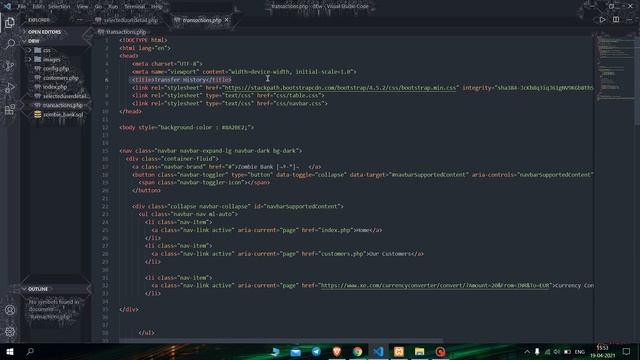
Task: Close the transactions.php tab
Action: 227,20
